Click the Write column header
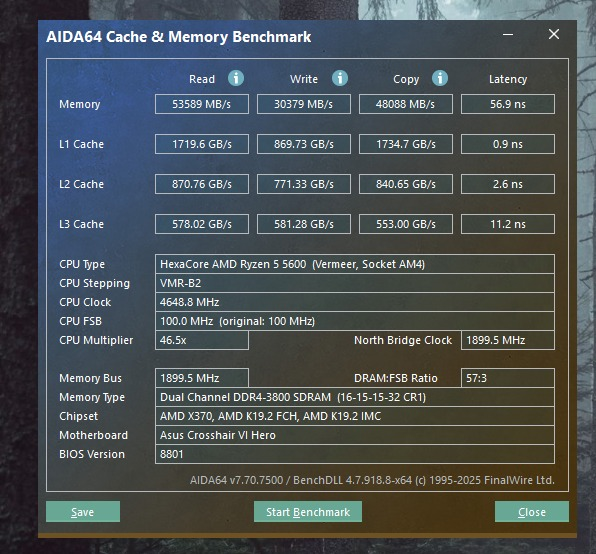This screenshot has height=554, width=596. coord(304,79)
